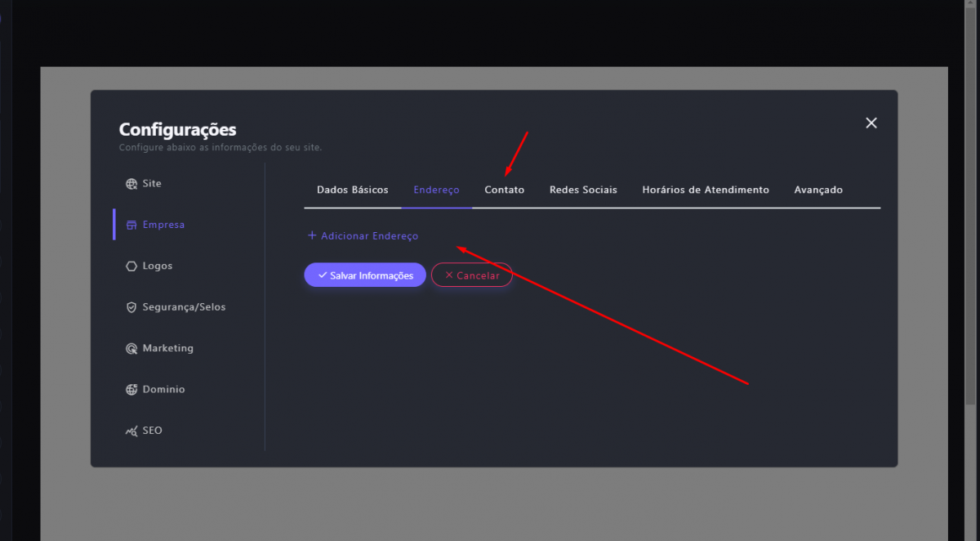Click the Adicionar Endereço link text
Image resolution: width=980 pixels, height=541 pixels.
pyautogui.click(x=369, y=236)
